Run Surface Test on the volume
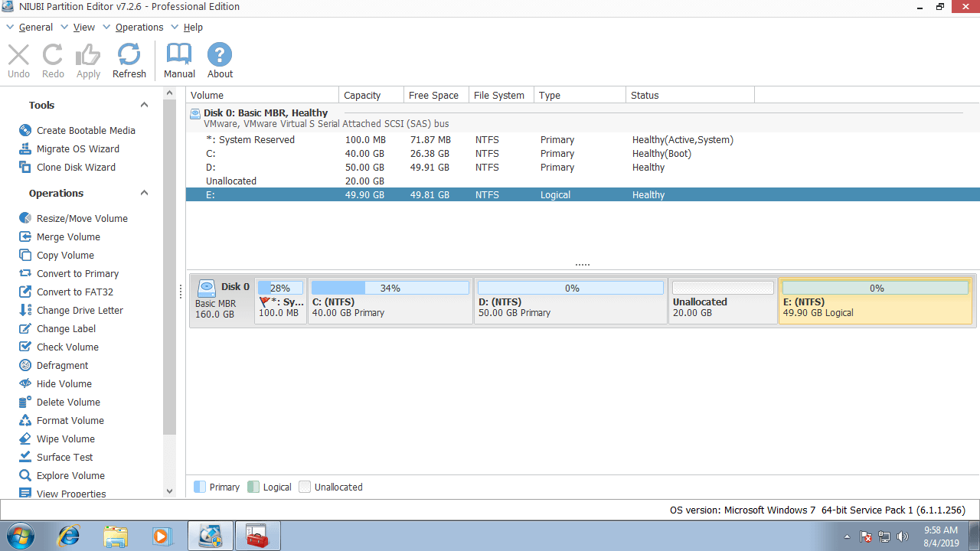This screenshot has width=980, height=551. point(64,458)
